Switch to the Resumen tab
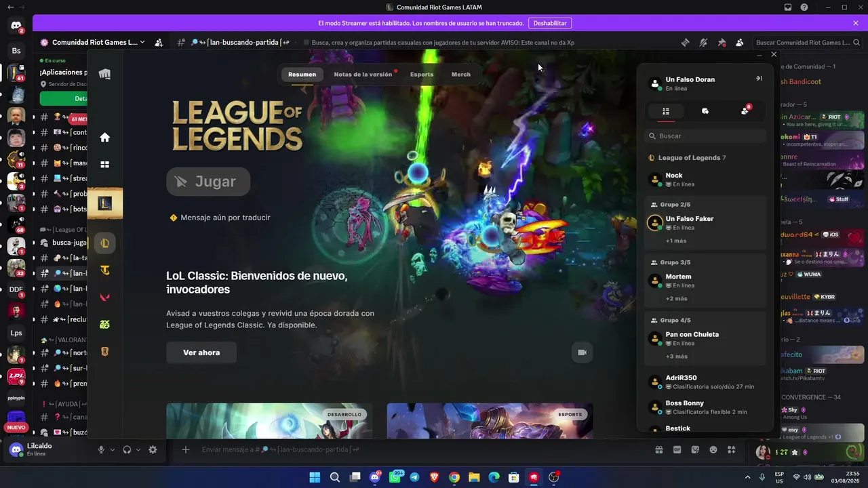Image resolution: width=868 pixels, height=488 pixels. (302, 74)
